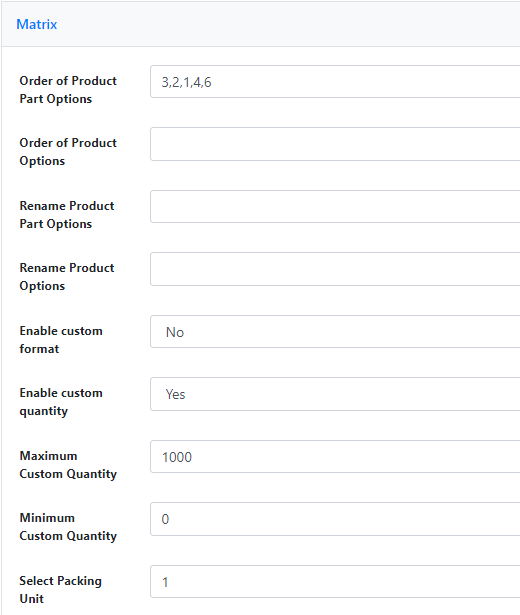
Task: Select the Maximum Custom Quantity field
Action: [x=335, y=457]
